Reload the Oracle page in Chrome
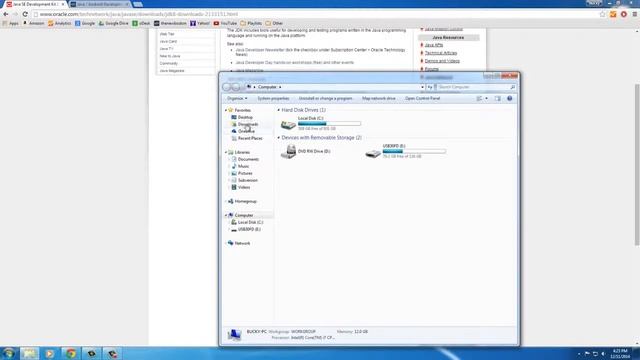Image resolution: width=640 pixels, height=360 pixels. pyautogui.click(x=25, y=14)
